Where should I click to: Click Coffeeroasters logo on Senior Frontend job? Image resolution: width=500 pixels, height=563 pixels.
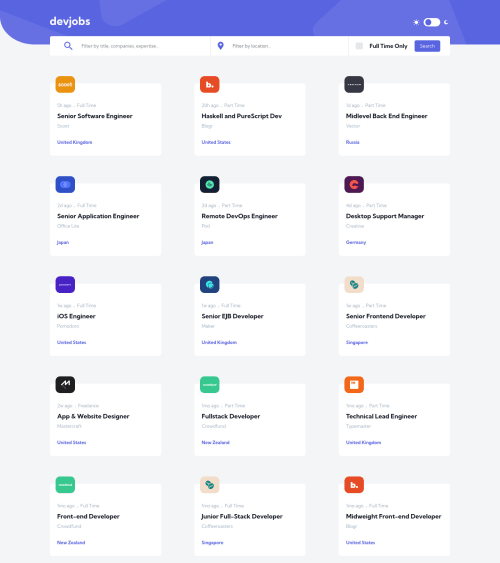354,285
